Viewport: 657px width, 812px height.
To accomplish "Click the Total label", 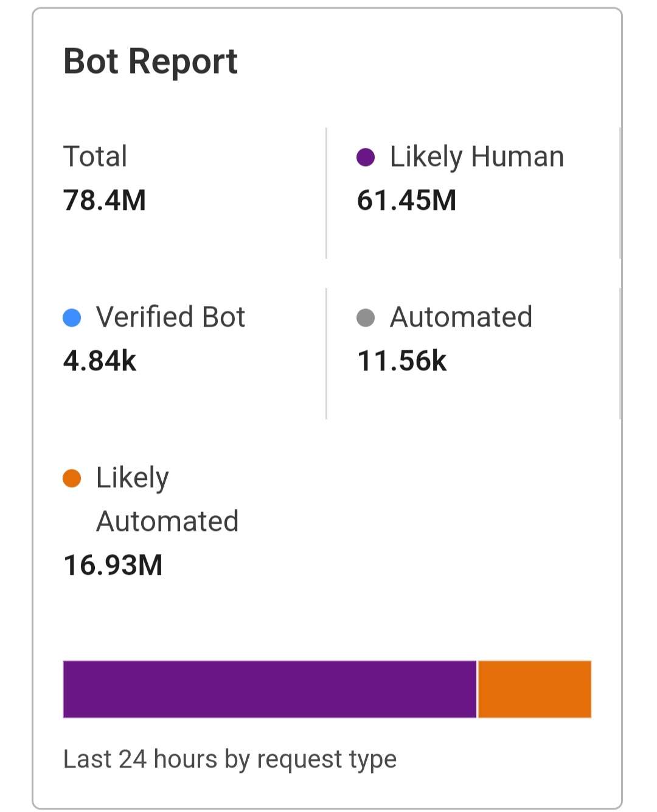I will (96, 156).
